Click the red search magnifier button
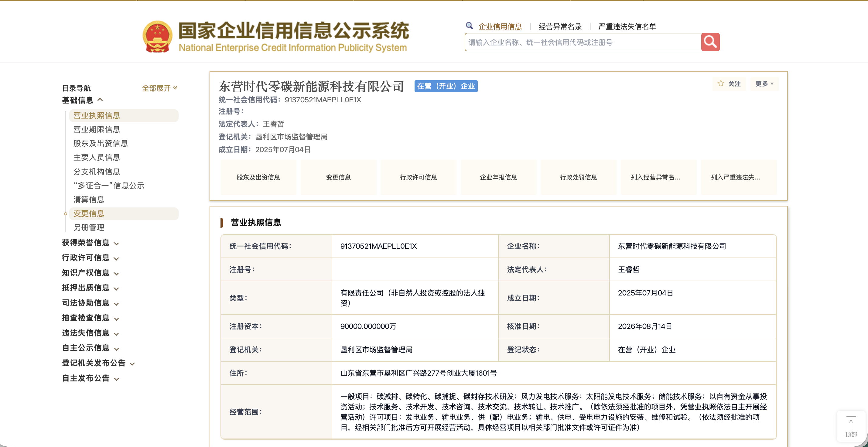This screenshot has width=868, height=447. click(710, 42)
